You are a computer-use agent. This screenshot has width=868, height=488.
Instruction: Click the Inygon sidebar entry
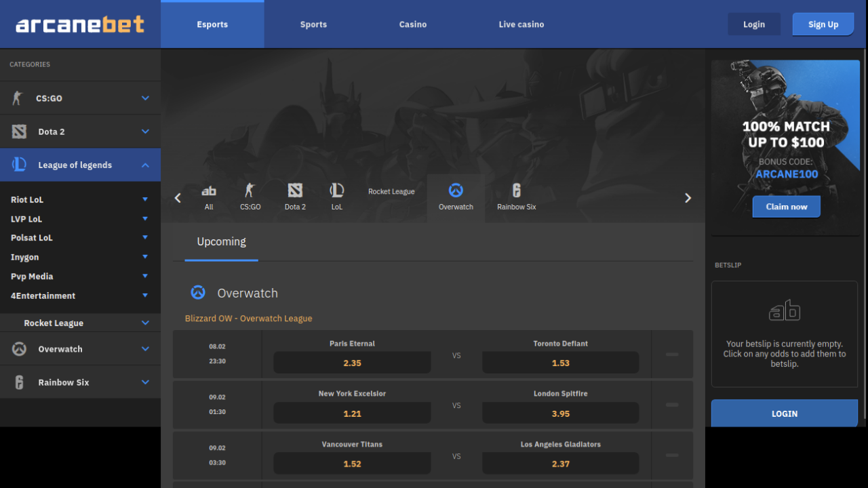click(25, 258)
